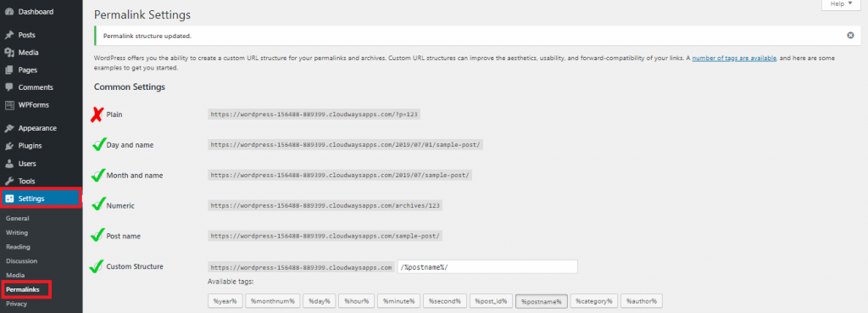
Task: Insert the %day% tag
Action: pyautogui.click(x=320, y=301)
